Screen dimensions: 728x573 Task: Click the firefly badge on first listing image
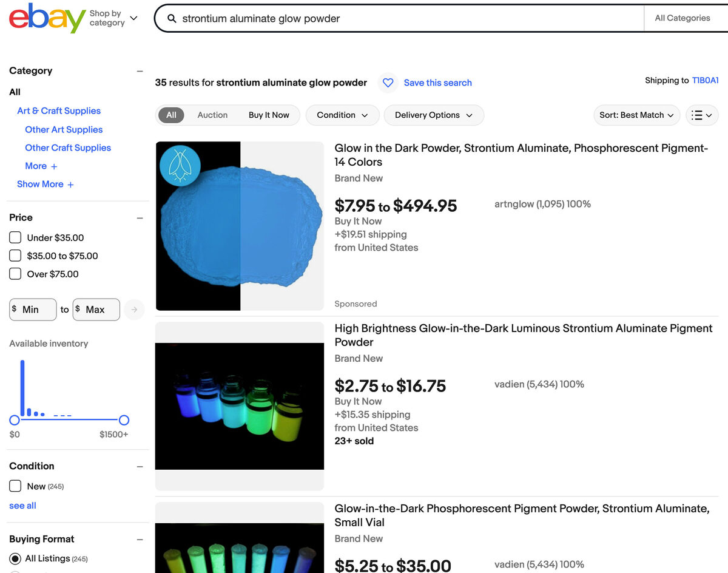coord(180,164)
